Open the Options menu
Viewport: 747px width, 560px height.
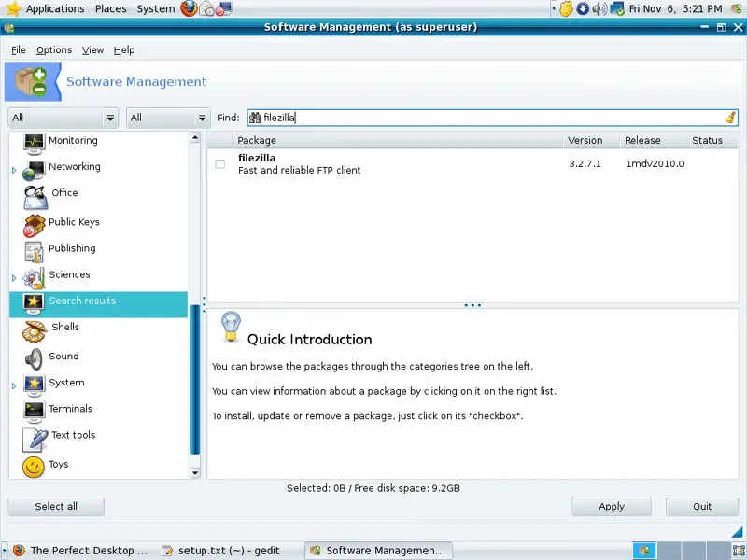point(54,50)
